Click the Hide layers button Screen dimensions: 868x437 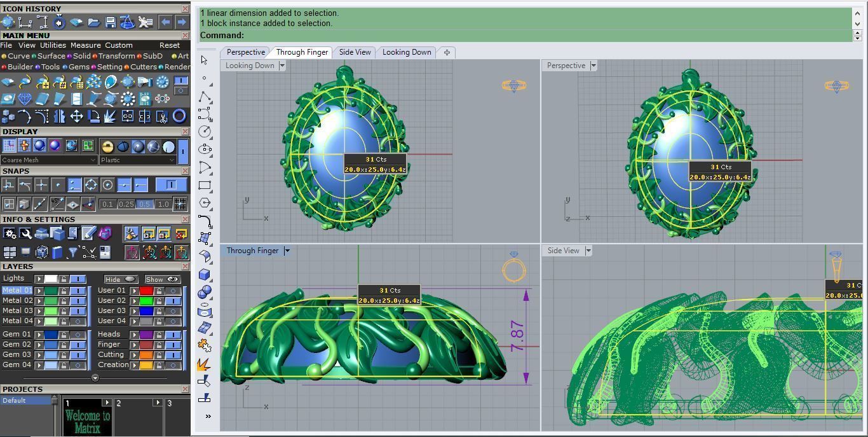[x=121, y=279]
